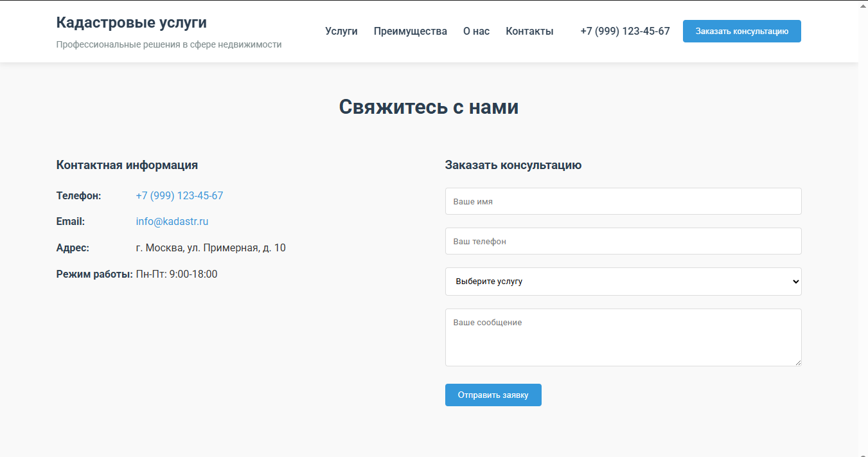Call the header phone number +7 (999) 123-45-67
The width and height of the screenshot is (868, 457).
624,31
